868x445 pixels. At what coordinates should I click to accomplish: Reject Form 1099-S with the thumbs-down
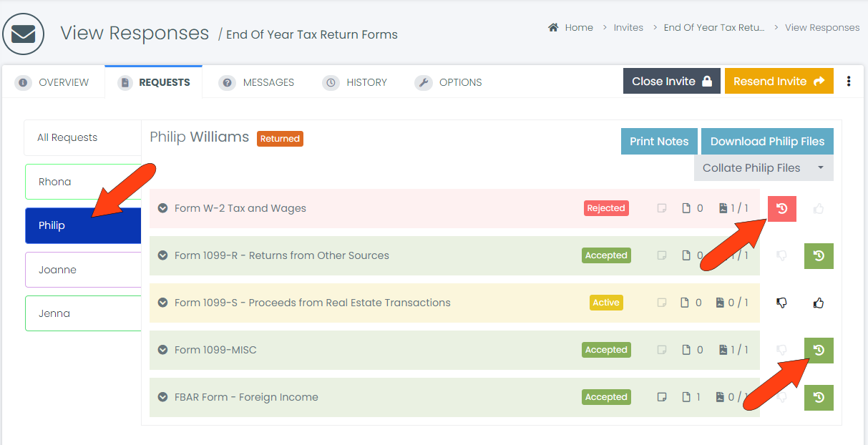(781, 302)
